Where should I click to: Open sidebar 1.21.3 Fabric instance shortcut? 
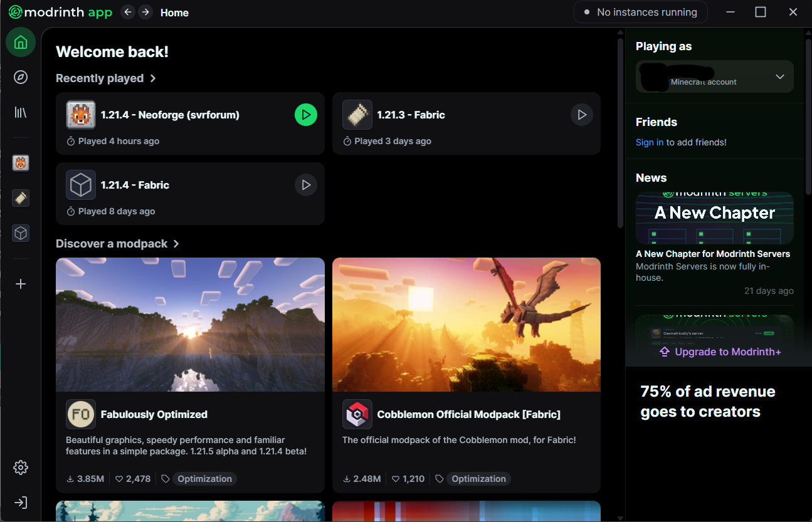click(x=21, y=198)
